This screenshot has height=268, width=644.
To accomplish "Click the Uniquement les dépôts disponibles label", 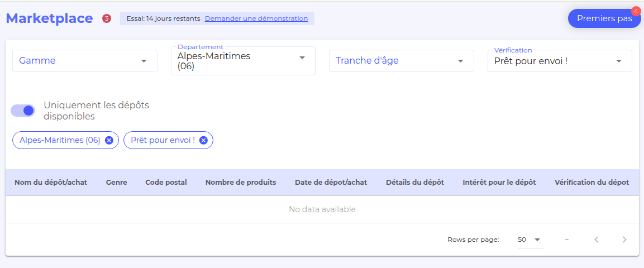I will click(x=96, y=111).
